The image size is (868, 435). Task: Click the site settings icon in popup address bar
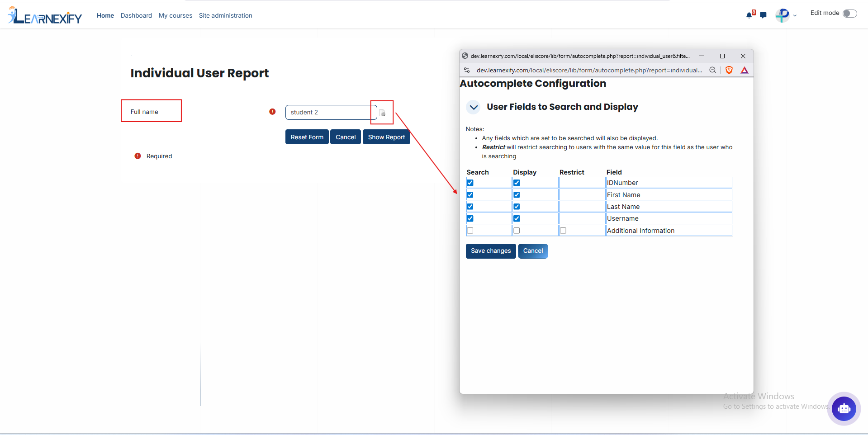467,70
